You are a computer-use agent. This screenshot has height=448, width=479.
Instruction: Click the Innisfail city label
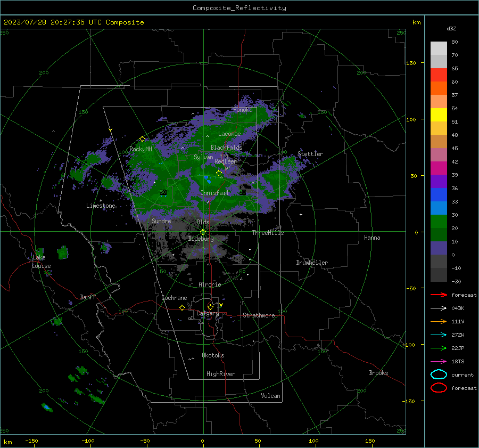(x=214, y=193)
